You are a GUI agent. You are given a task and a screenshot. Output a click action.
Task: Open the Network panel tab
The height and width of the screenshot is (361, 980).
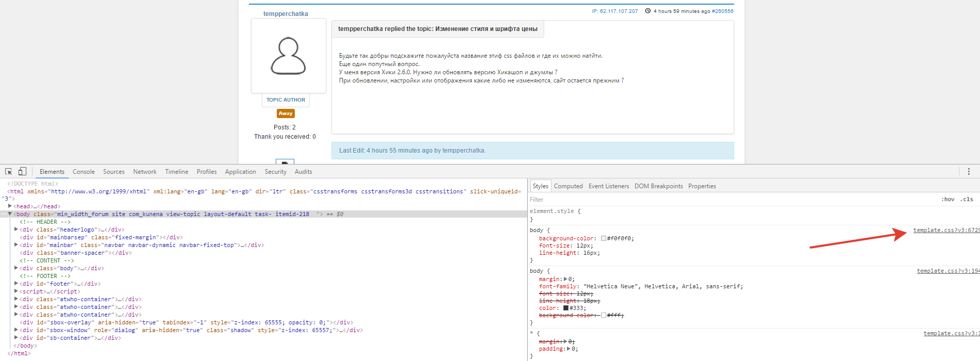tap(145, 172)
